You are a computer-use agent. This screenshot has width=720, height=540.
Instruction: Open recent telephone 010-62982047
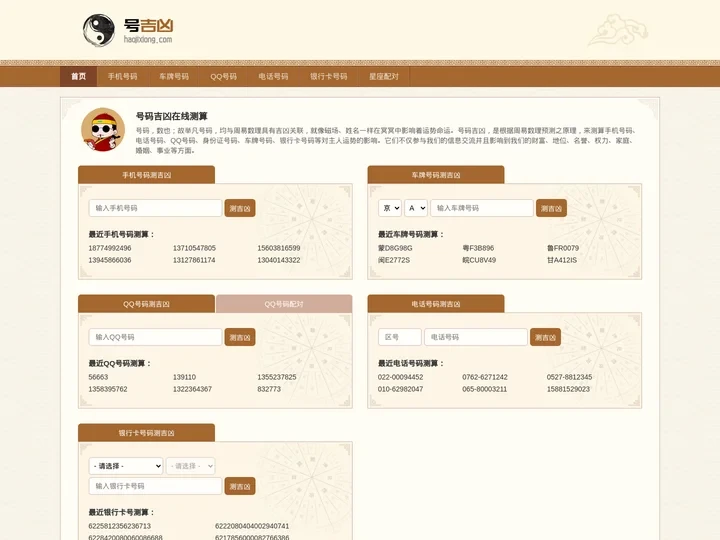tap(400, 389)
